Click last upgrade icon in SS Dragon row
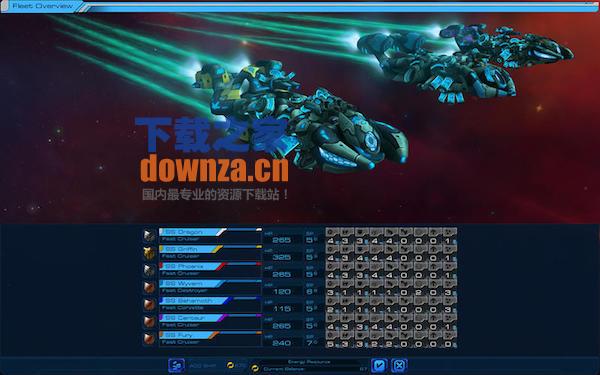Viewport: 600px width, 375px height. [x=450, y=232]
